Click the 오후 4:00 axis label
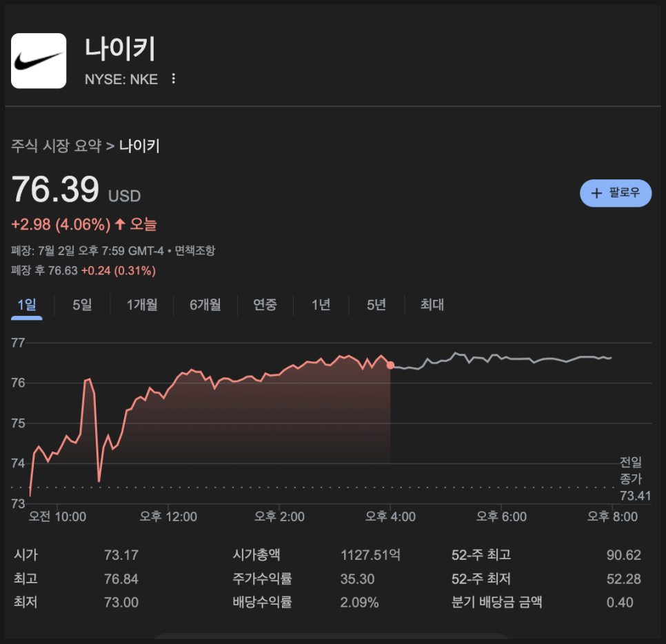This screenshot has width=666, height=644. (390, 516)
